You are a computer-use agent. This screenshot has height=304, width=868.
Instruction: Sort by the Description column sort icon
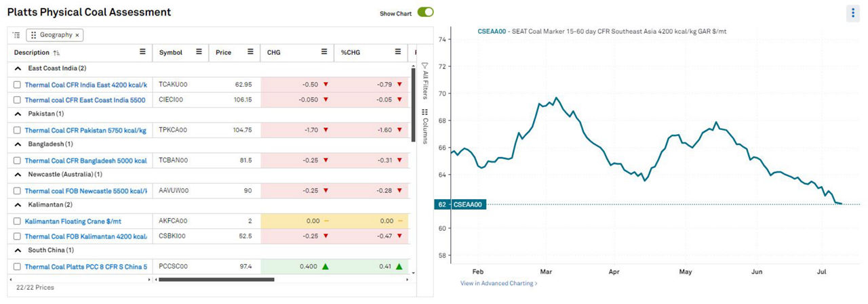click(x=56, y=53)
